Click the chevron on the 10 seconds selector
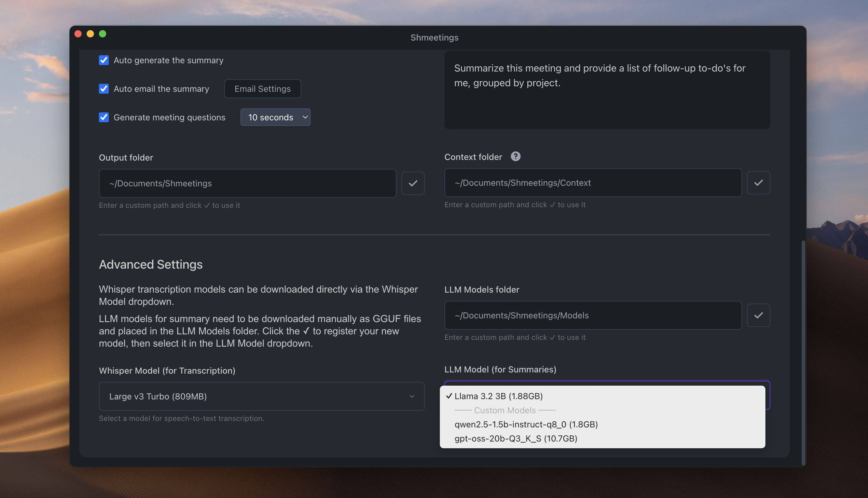 pos(304,117)
